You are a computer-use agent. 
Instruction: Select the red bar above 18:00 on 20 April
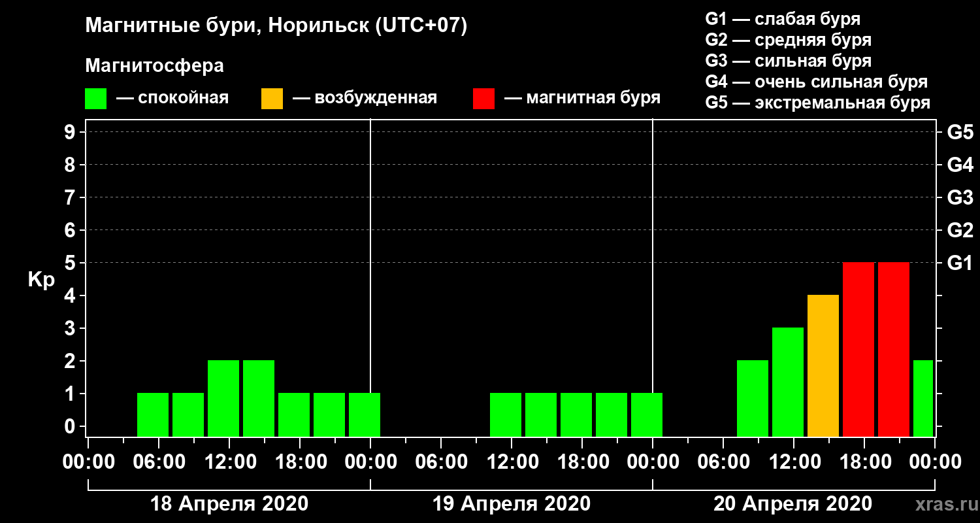[x=858, y=349]
